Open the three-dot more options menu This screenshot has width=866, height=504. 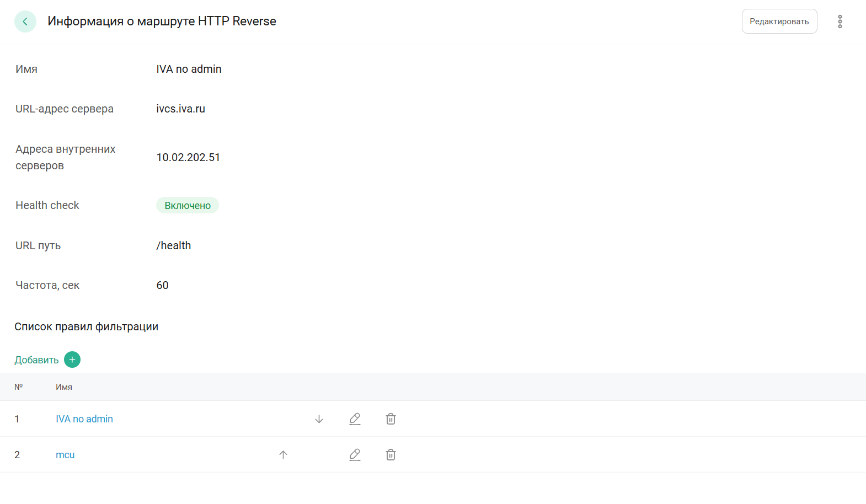pyautogui.click(x=840, y=22)
